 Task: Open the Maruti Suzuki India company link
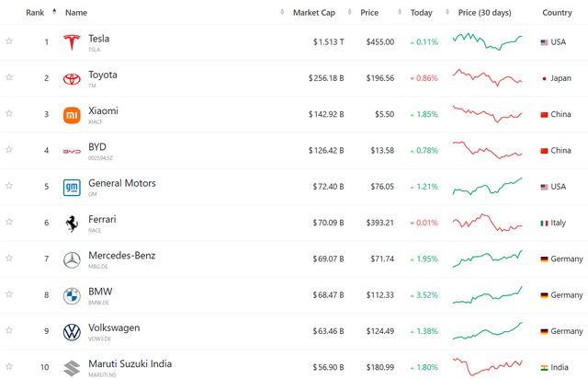coord(130,363)
